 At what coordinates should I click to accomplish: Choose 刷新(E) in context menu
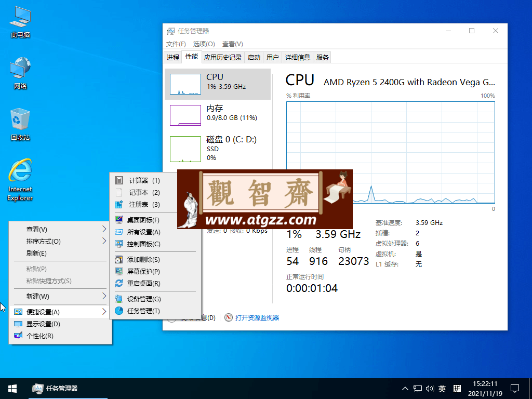coord(36,254)
